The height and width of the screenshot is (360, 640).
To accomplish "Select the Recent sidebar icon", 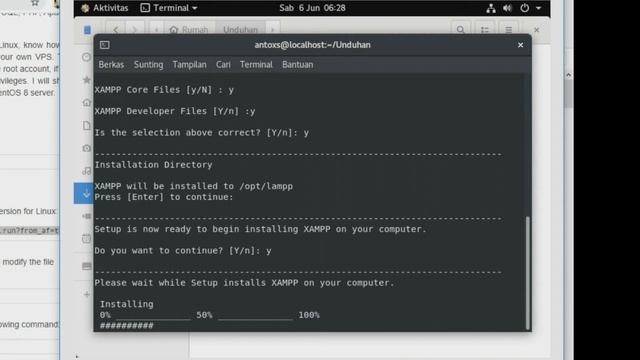I will click(87, 57).
